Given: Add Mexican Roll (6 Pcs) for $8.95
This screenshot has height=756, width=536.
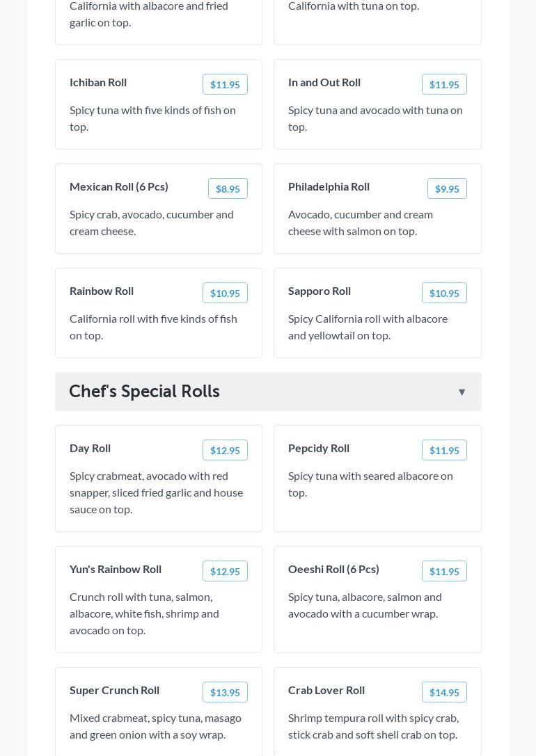Looking at the screenshot, I should tap(228, 188).
